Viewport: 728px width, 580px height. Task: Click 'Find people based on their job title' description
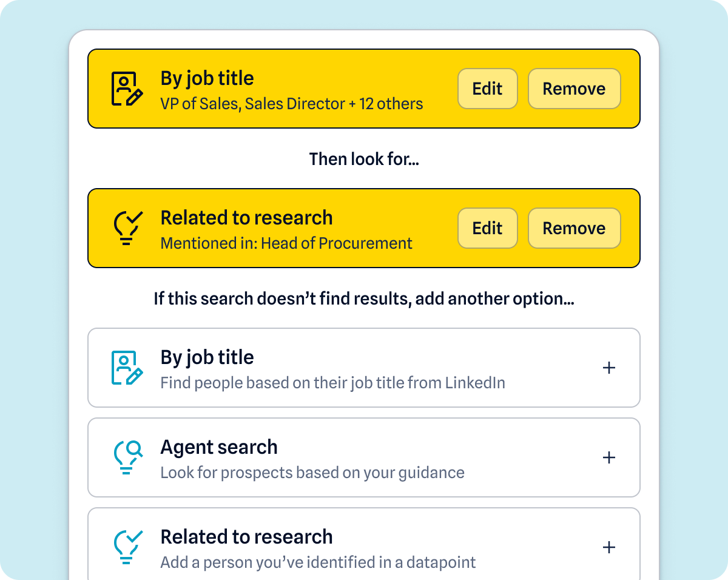point(332,383)
